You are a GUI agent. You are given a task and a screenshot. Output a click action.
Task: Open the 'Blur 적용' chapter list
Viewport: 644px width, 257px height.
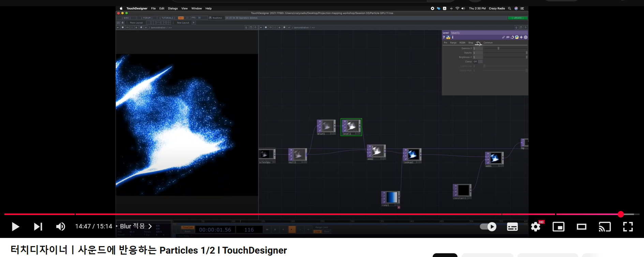[135, 226]
